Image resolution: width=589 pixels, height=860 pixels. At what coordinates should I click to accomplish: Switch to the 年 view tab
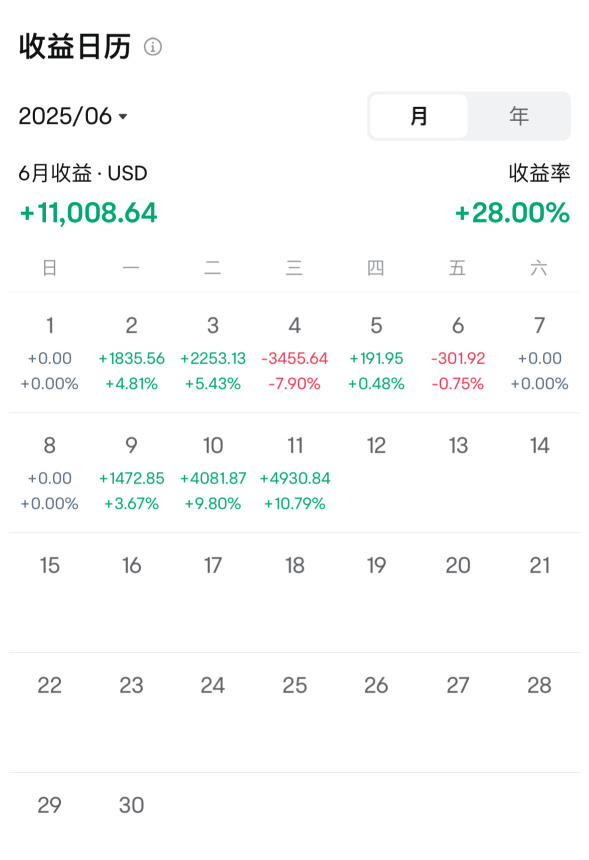point(519,116)
